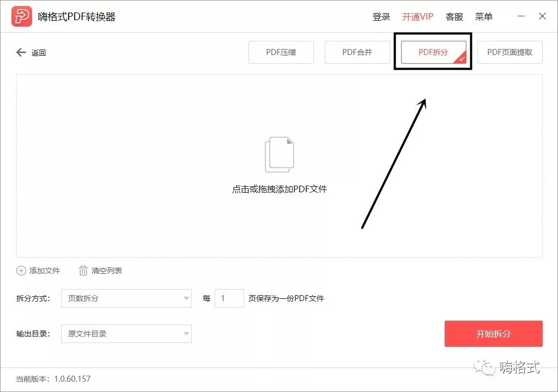
Task: Click the document icon in drop area
Action: tap(280, 155)
